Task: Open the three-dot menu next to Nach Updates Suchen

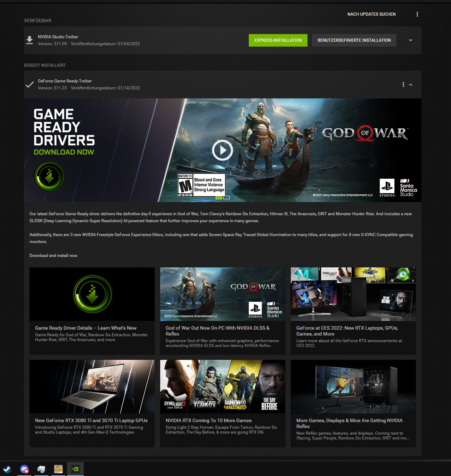Action: [417, 14]
